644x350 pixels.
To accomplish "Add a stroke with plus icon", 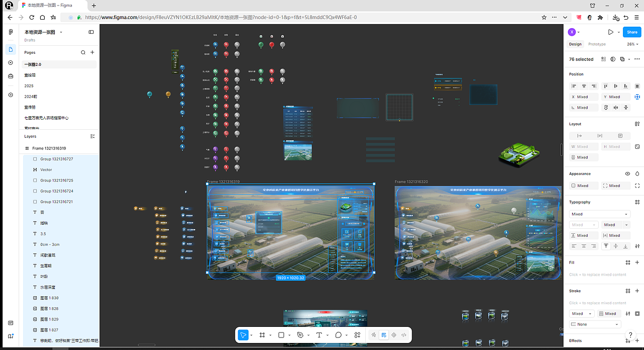I will point(637,291).
